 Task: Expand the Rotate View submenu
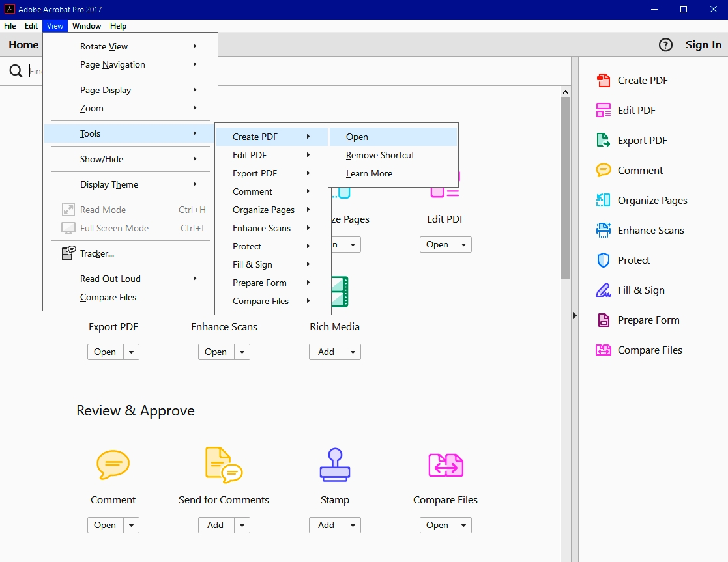[x=130, y=46]
